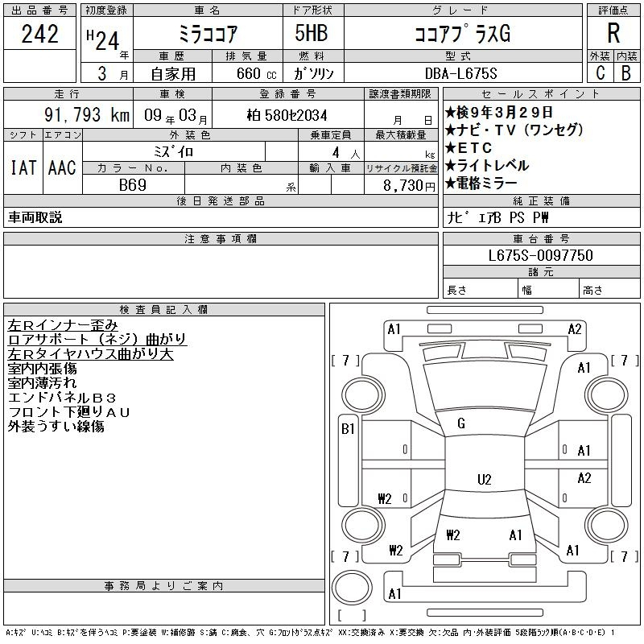Select the 長さ length field

tap(480, 290)
